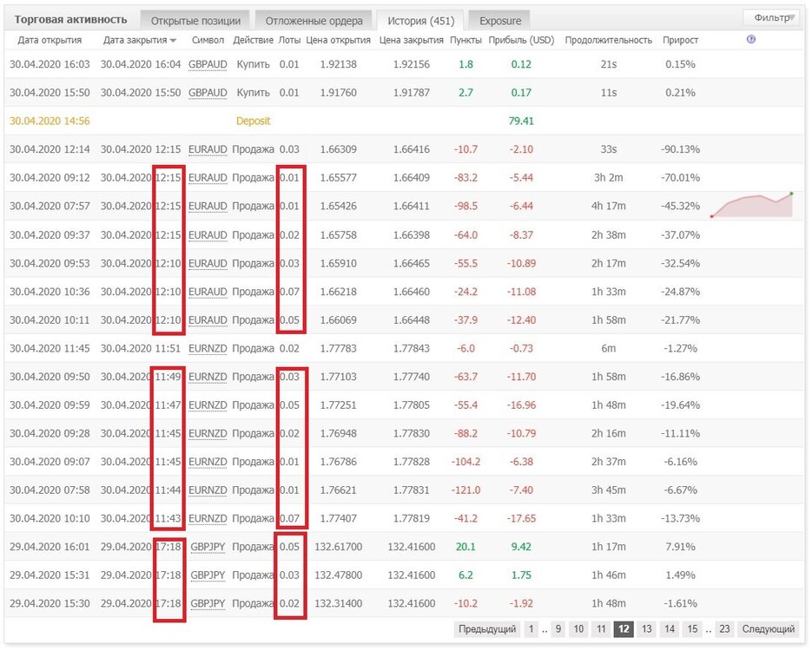Click the Лоты column header
Screen dimensions: 812x651
(x=289, y=40)
